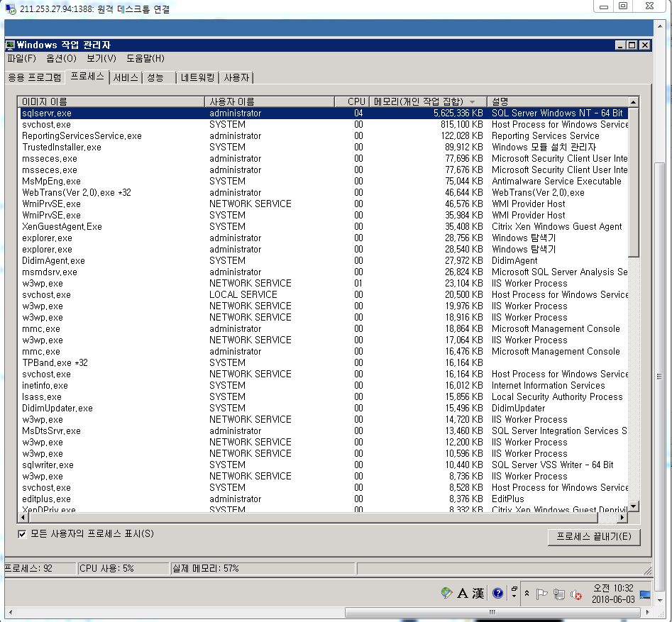Select mmc.exe row using 18,864 KB
672x622 pixels.
(x=324, y=328)
